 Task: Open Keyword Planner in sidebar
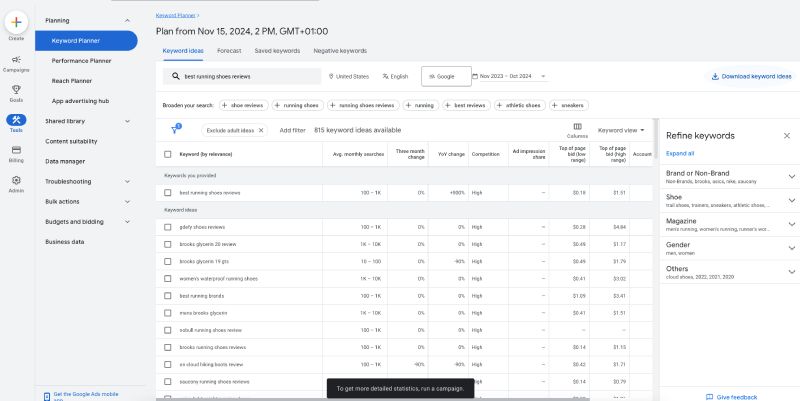86,41
